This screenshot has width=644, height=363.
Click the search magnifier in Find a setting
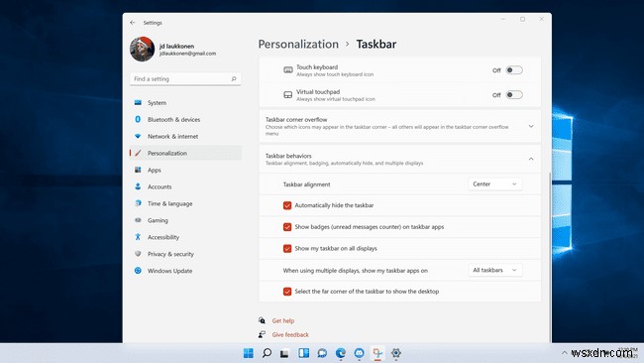point(234,79)
